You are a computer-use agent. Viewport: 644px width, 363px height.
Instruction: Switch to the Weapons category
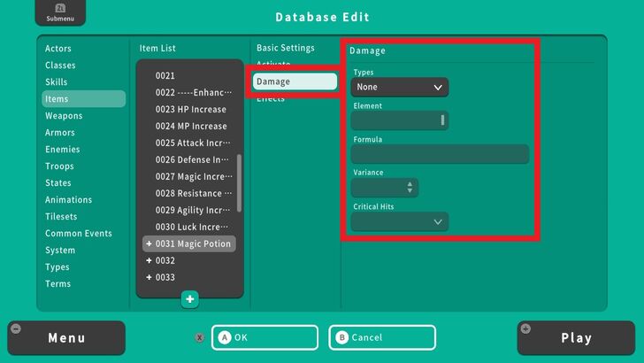[64, 116]
